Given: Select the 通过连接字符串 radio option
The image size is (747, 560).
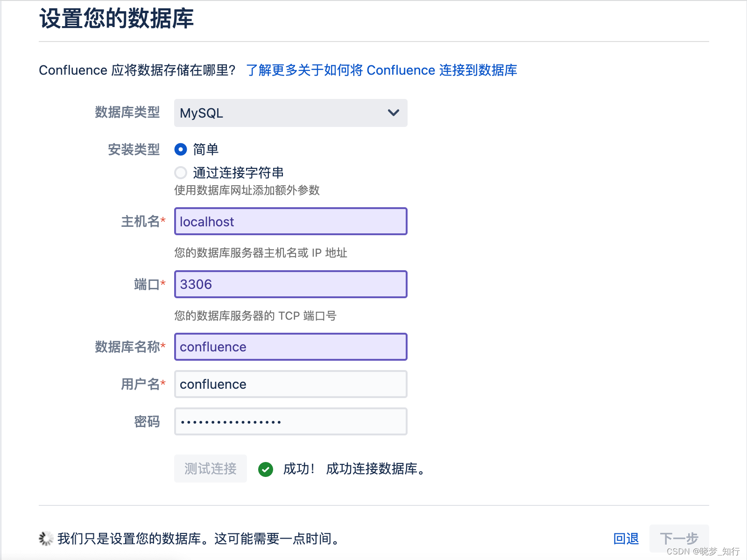Looking at the screenshot, I should click(x=181, y=173).
